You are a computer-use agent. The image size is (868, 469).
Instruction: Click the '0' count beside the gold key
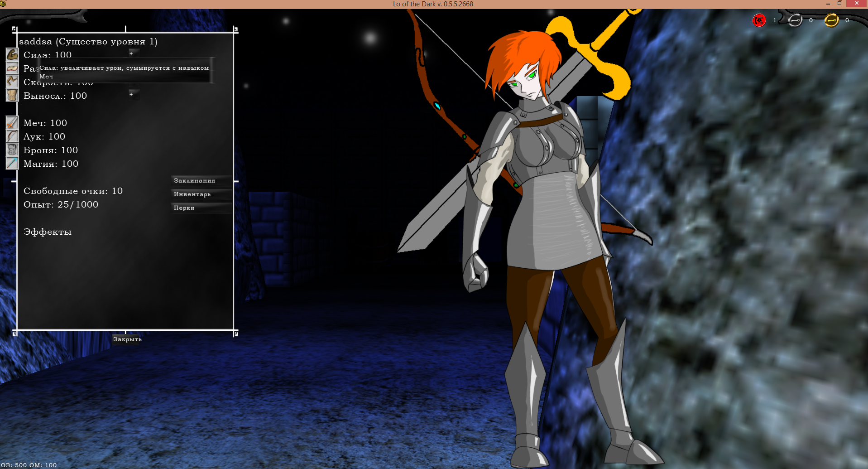click(x=847, y=20)
